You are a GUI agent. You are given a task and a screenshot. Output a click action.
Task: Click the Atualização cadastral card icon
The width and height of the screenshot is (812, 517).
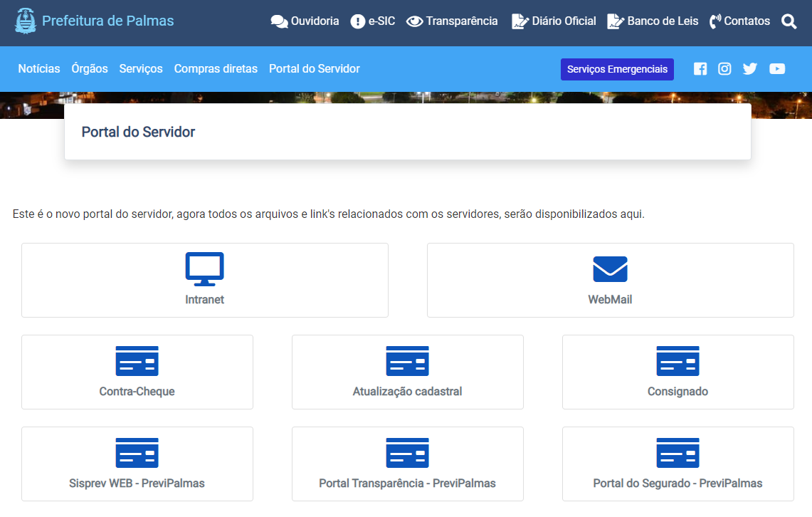coord(408,360)
